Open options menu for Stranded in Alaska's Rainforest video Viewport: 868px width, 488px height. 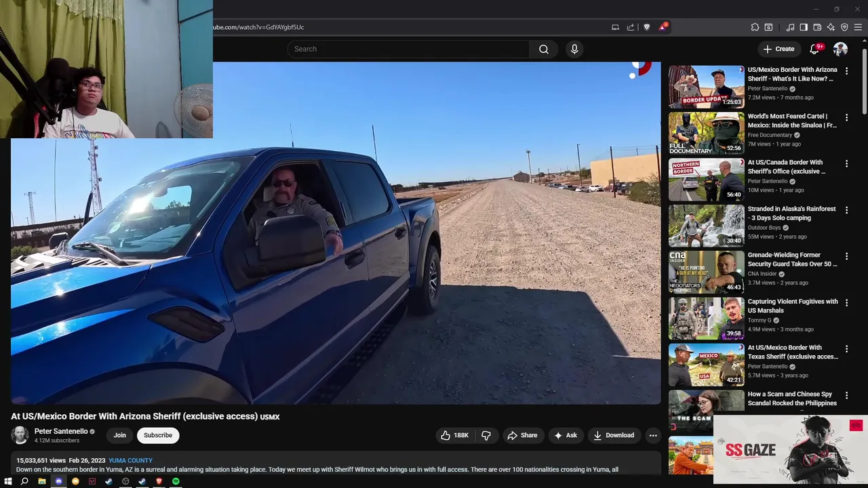tap(846, 210)
